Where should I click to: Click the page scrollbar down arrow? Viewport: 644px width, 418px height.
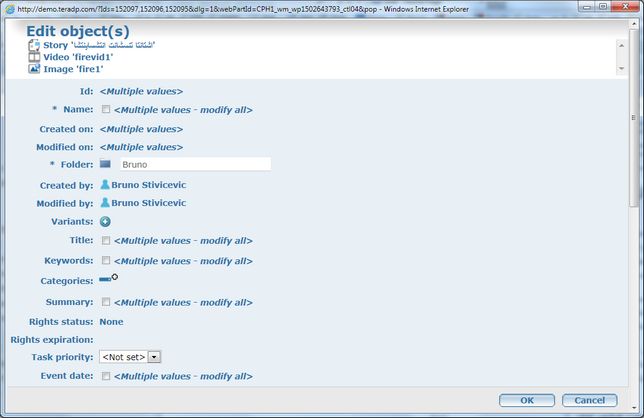(x=633, y=408)
